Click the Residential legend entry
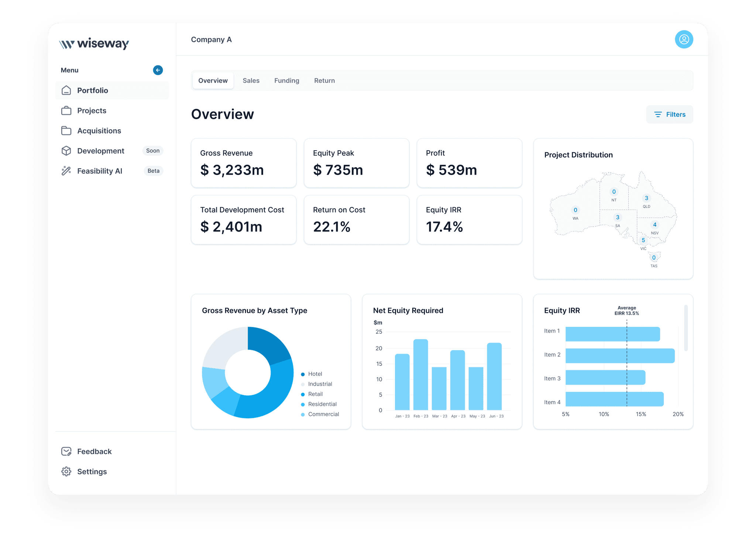Image resolution: width=756 pixels, height=542 pixels. click(x=319, y=404)
